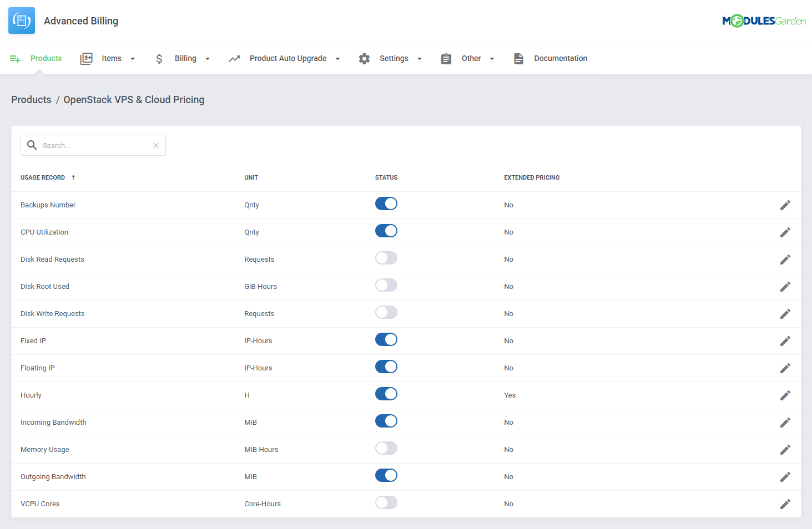The width and height of the screenshot is (812, 529).
Task: Click the Products navigation icon
Action: (x=14, y=58)
